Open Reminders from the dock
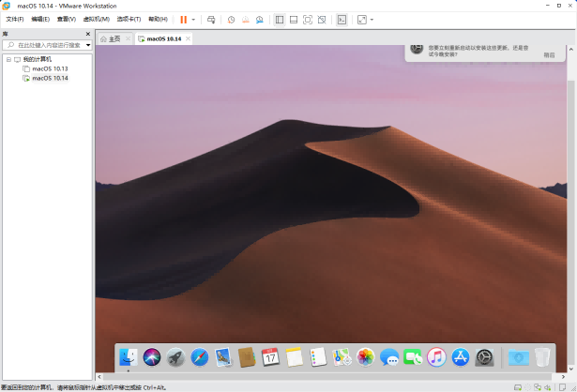577x392 pixels. pyautogui.click(x=318, y=357)
